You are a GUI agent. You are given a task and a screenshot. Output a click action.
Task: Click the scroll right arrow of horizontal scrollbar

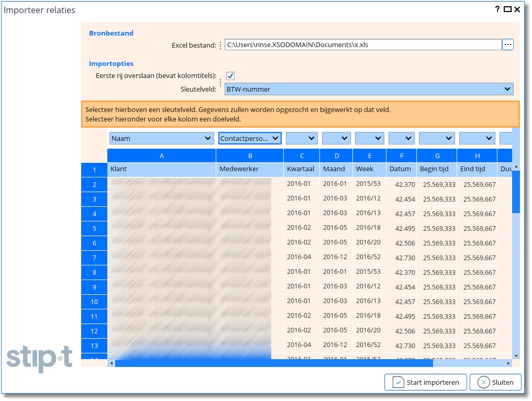coord(508,363)
